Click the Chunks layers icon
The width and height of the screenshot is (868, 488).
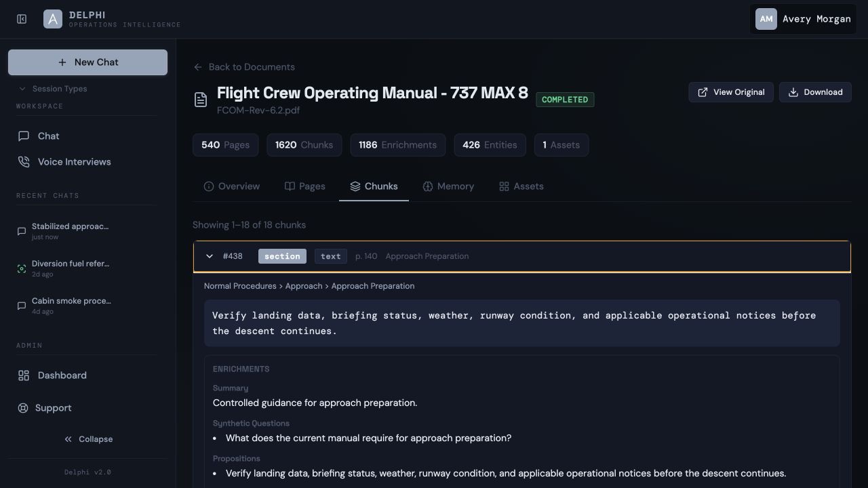click(x=355, y=186)
